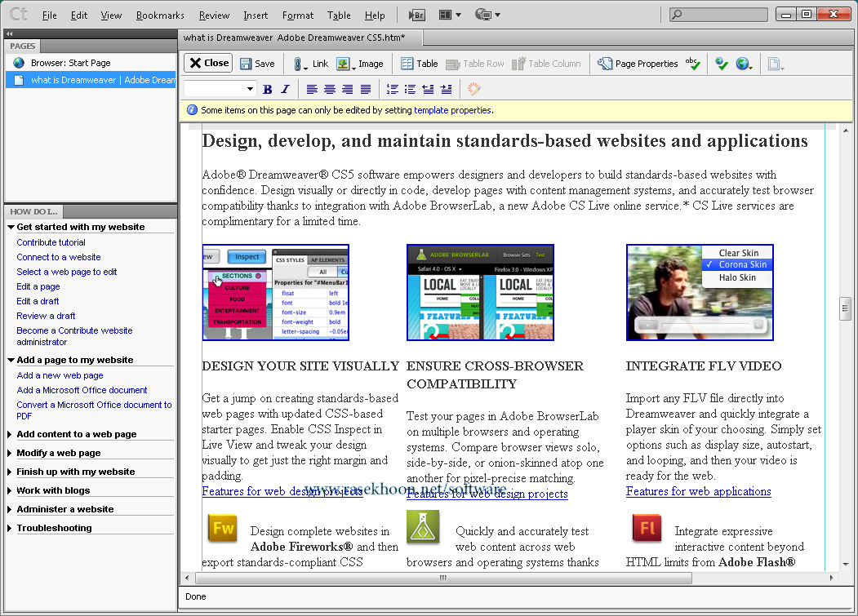This screenshot has height=616, width=858.
Task: Click the spell check icon
Action: (692, 64)
